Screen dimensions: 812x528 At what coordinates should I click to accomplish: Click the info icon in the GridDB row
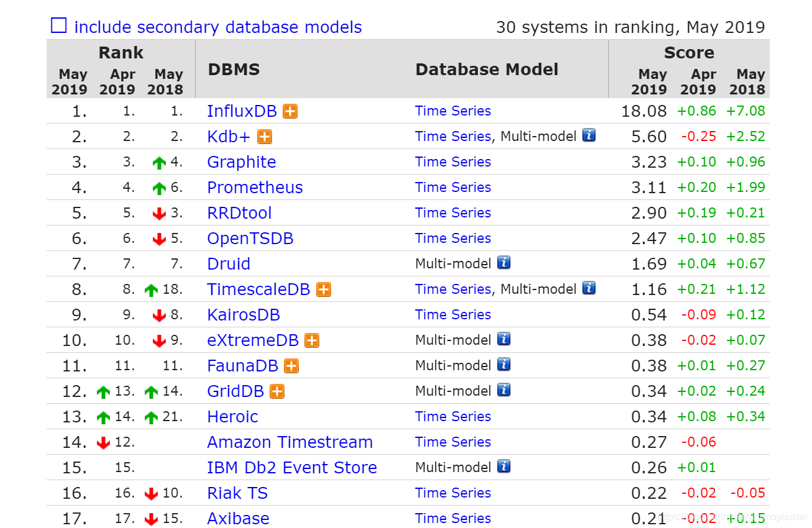[x=504, y=390]
